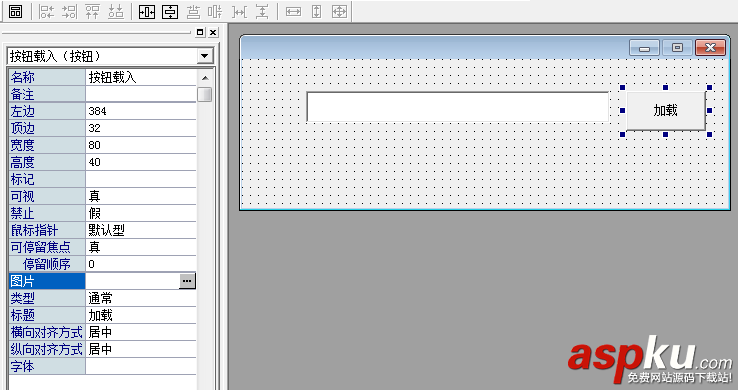Click the align right edges icon
This screenshot has height=390, width=738.
[x=70, y=11]
